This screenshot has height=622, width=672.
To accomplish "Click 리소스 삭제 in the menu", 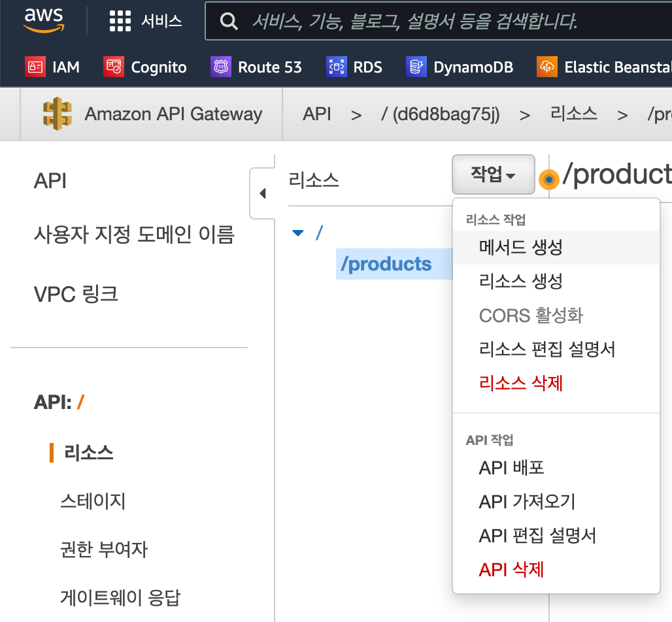I will point(556,384).
